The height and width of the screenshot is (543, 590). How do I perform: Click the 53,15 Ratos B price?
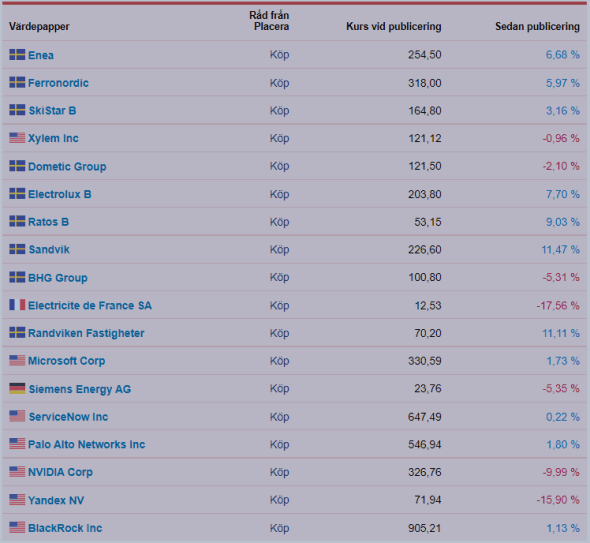tap(428, 222)
